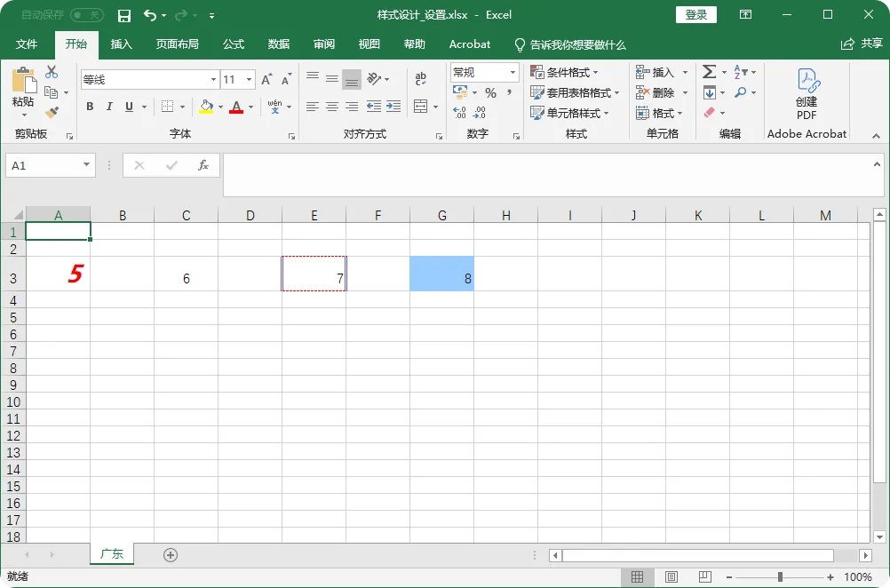890x588 pixels.
Task: Select blue-filled cell G3 with 8
Action: [441, 274]
